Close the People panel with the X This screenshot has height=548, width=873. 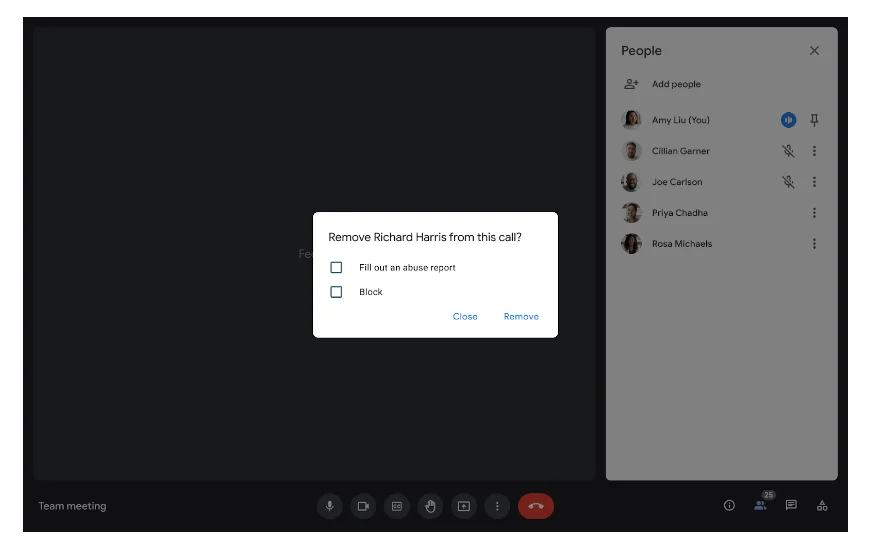[814, 51]
